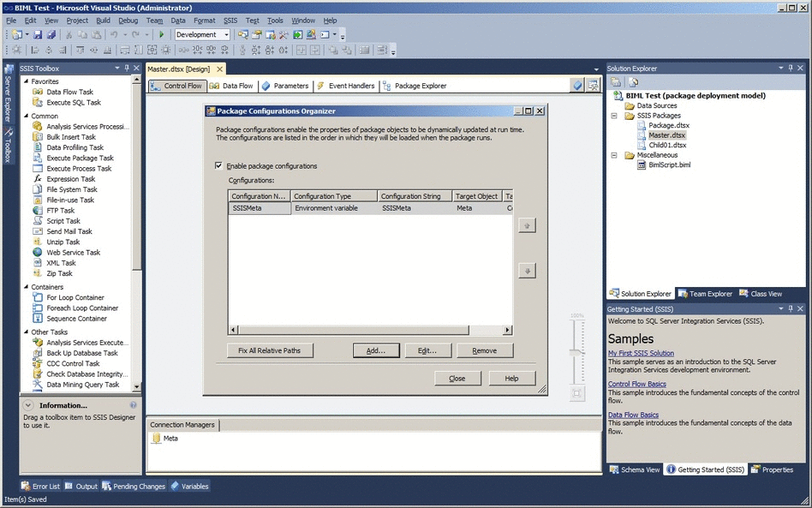Switch to the Properties tab
The image size is (812, 508).
(x=772, y=469)
